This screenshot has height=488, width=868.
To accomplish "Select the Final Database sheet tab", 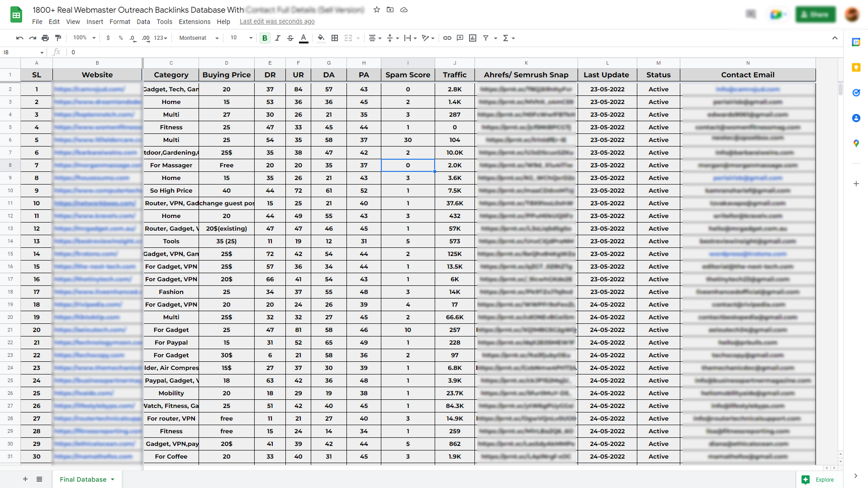I will tap(87, 479).
